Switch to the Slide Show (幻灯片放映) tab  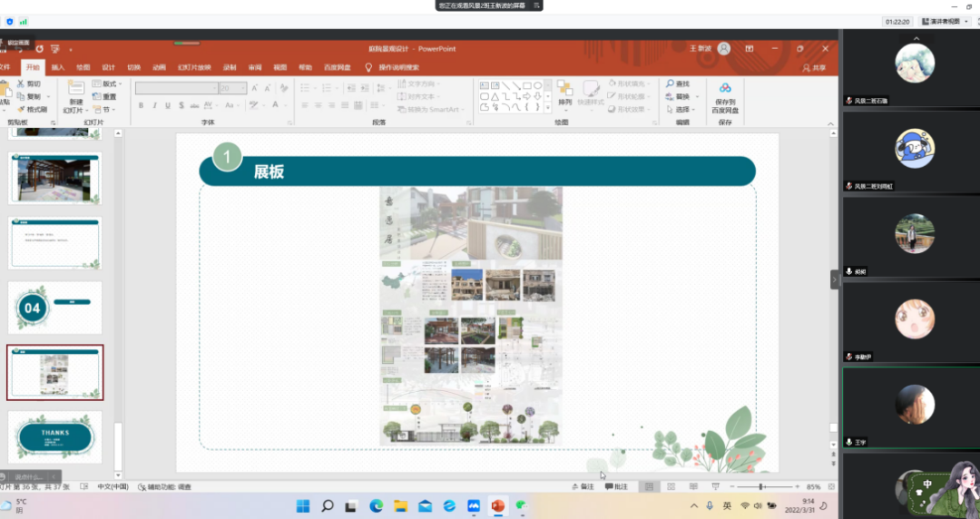194,67
